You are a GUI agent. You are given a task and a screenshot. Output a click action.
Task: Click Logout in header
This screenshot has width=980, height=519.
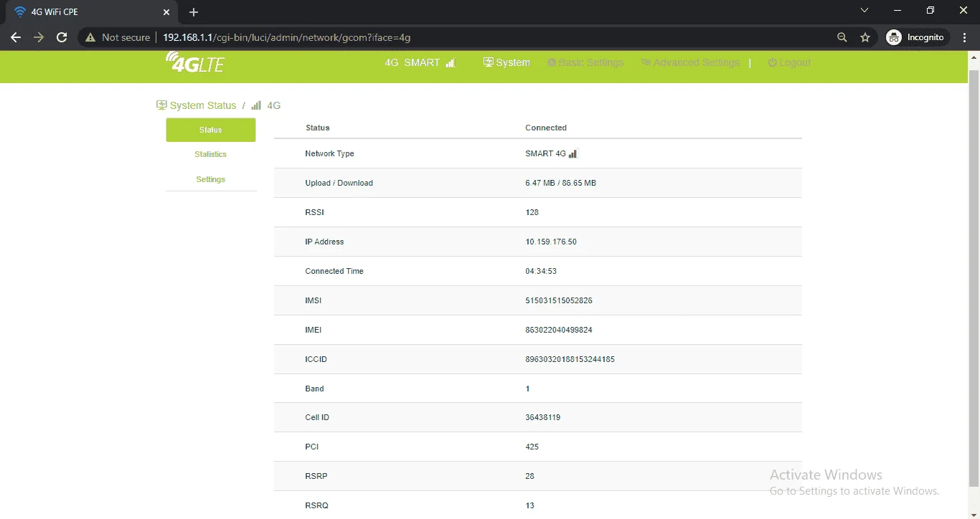point(789,62)
